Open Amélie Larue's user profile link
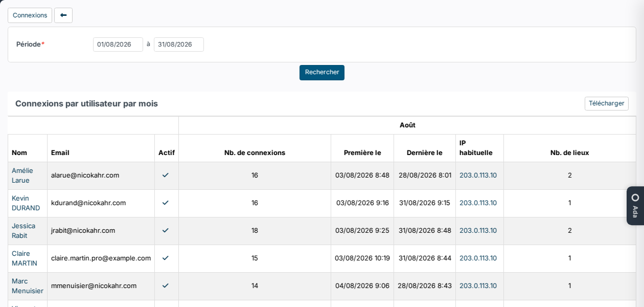This screenshot has width=644, height=307. coord(22,176)
